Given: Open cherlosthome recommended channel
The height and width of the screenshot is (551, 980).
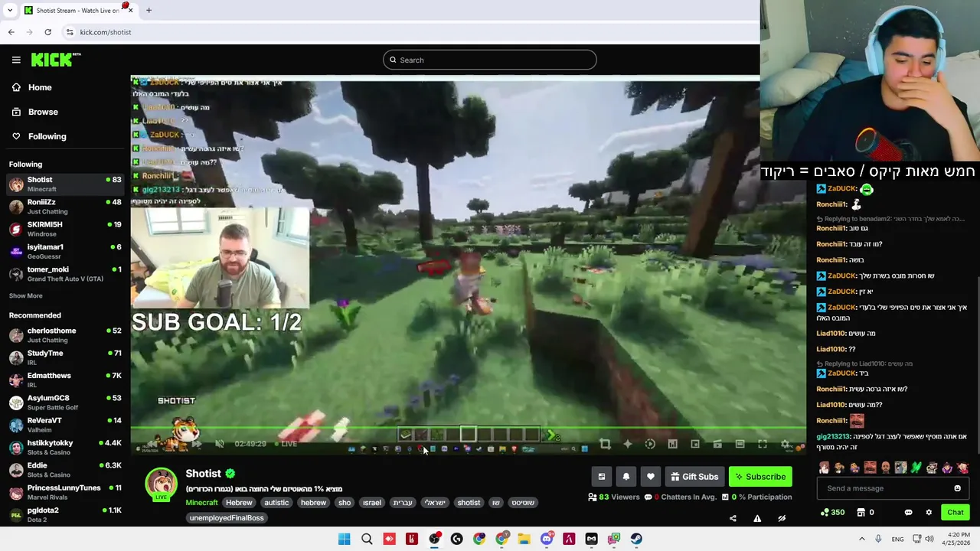Looking at the screenshot, I should pos(65,335).
